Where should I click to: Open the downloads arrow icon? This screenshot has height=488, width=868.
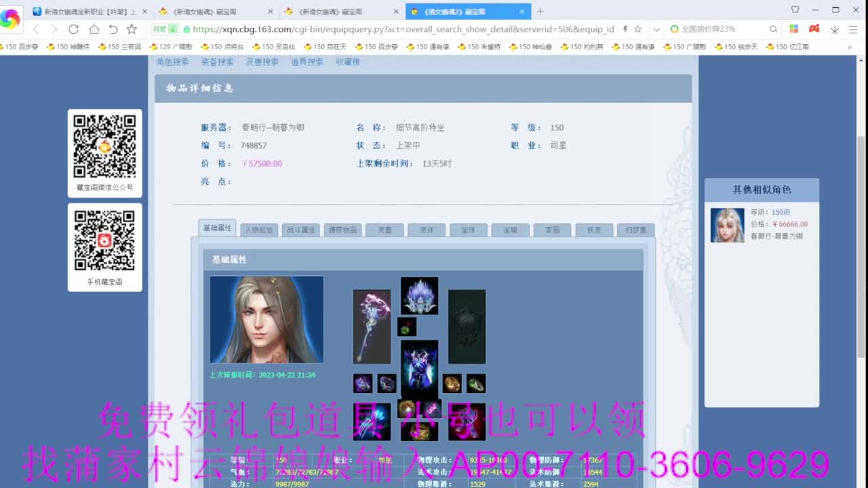point(835,29)
